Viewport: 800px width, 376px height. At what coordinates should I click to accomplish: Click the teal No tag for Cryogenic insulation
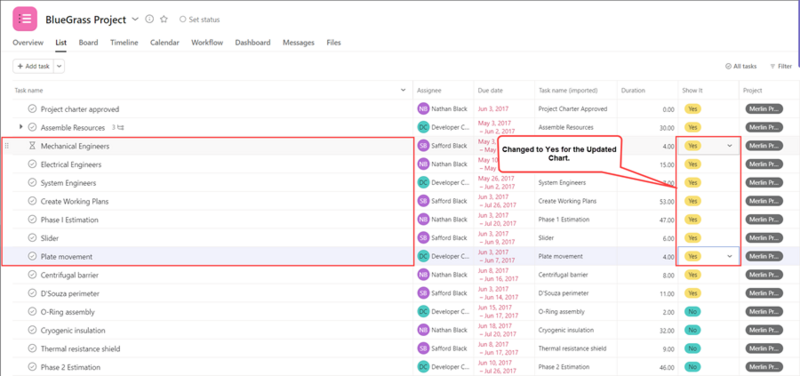692,330
